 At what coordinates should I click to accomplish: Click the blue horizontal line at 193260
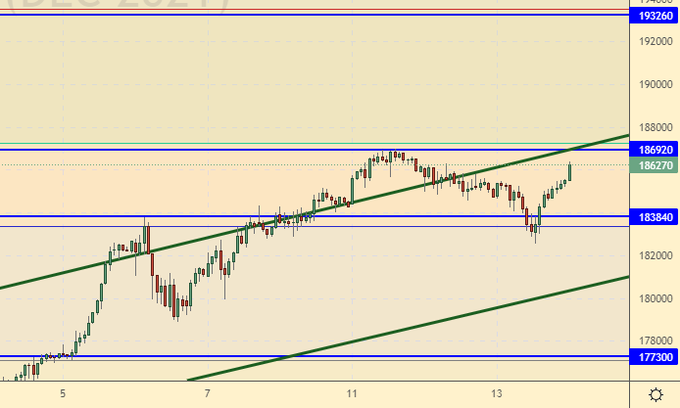[x=300, y=15]
